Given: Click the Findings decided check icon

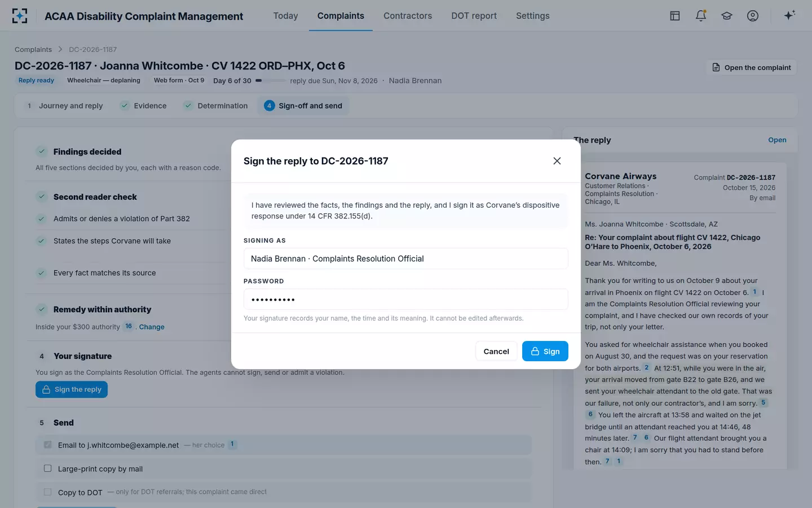Looking at the screenshot, I should [42, 151].
